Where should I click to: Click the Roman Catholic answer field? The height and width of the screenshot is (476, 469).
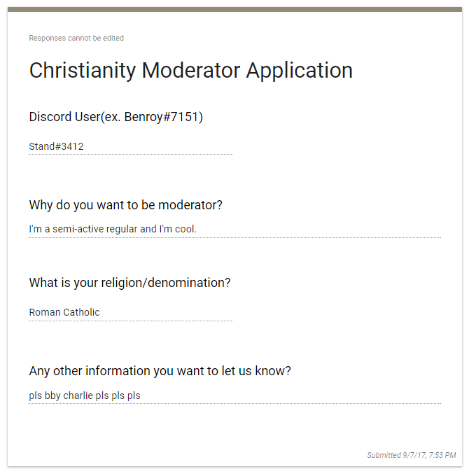coord(130,313)
